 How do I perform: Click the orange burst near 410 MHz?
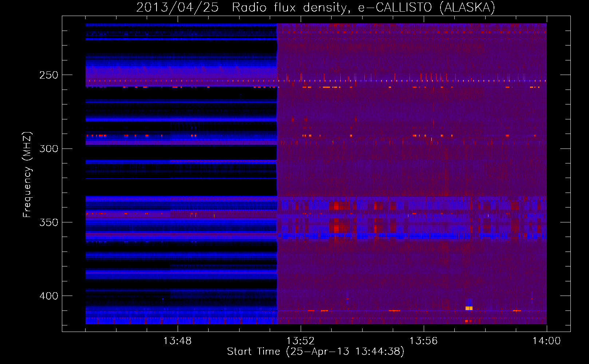point(469,308)
